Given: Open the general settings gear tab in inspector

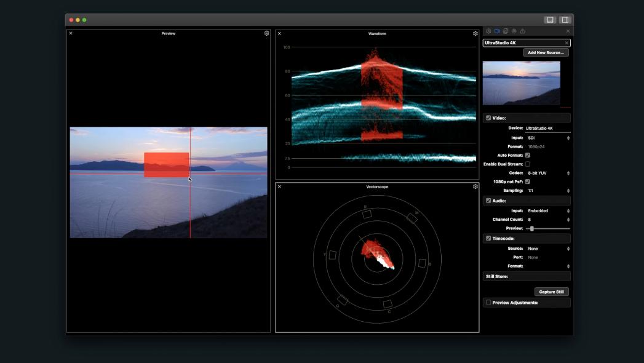Looking at the screenshot, I should click(488, 31).
